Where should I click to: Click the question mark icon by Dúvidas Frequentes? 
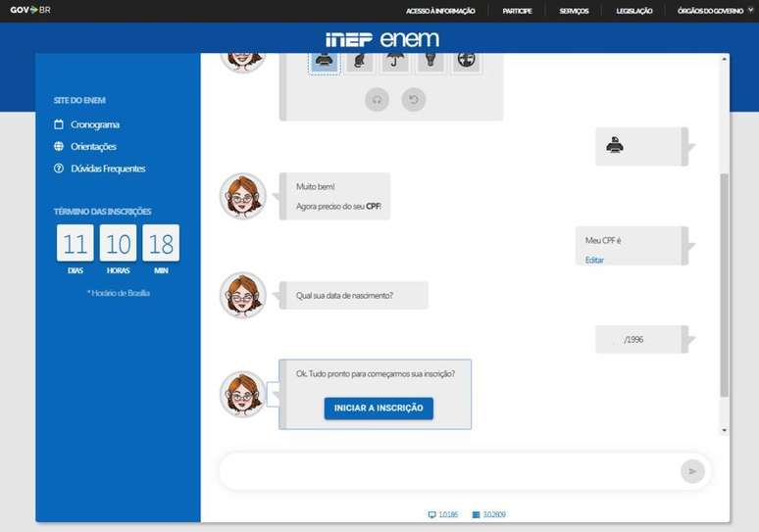(x=59, y=169)
